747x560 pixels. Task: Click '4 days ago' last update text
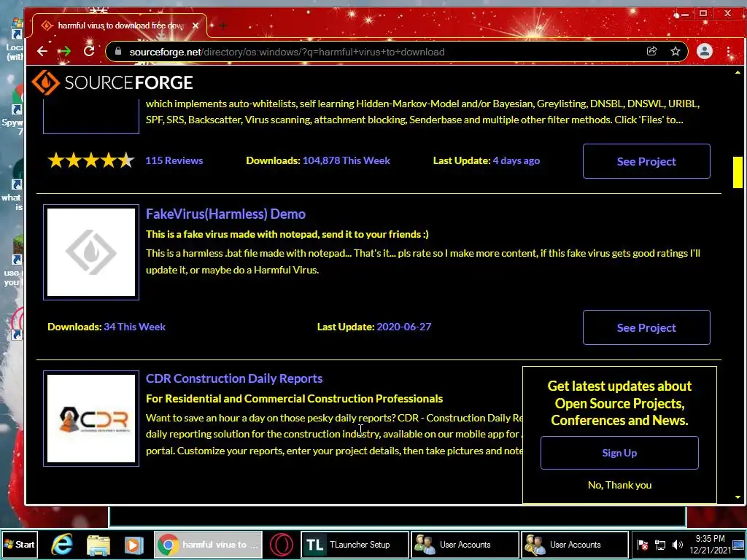(516, 160)
